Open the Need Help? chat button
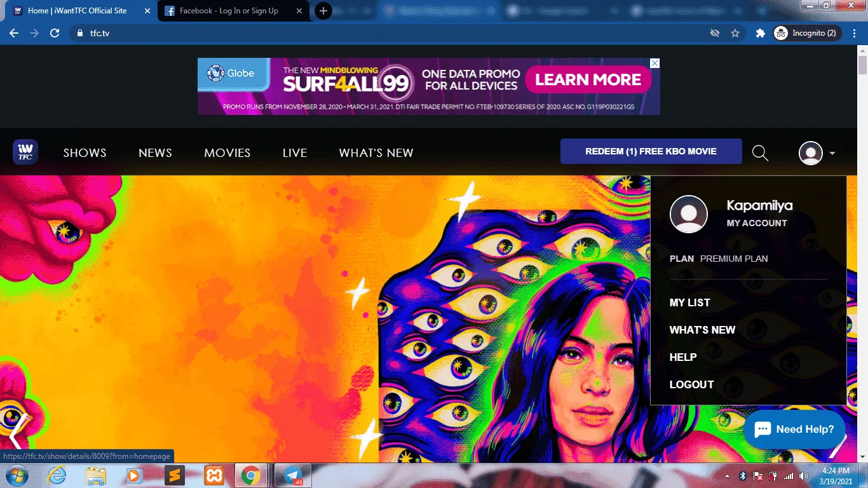Image resolution: width=868 pixels, height=488 pixels. 794,430
